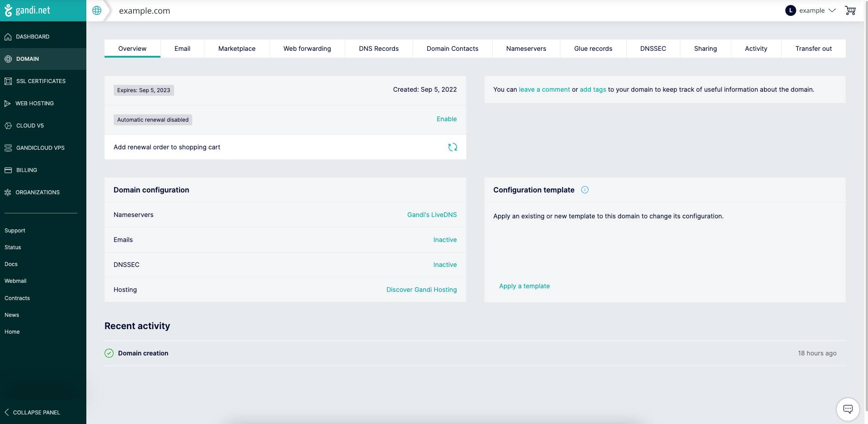The width and height of the screenshot is (868, 424).
Task: Click the Web Hosting icon in sidebar
Action: [x=8, y=104]
